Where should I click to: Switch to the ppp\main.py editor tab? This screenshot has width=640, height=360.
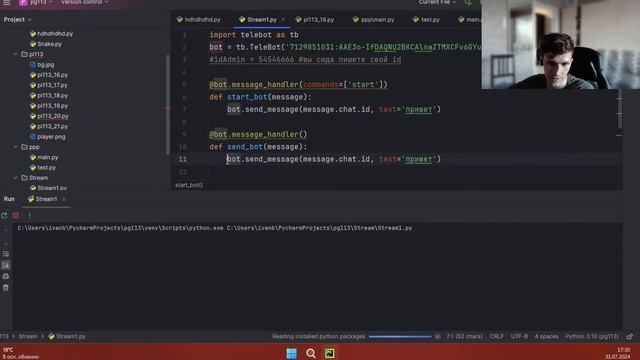click(x=374, y=20)
